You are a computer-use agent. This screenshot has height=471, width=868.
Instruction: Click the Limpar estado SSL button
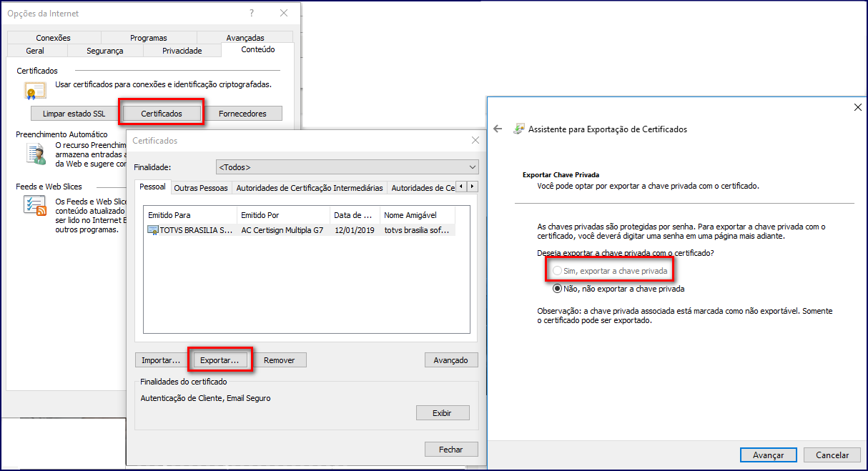[75, 114]
